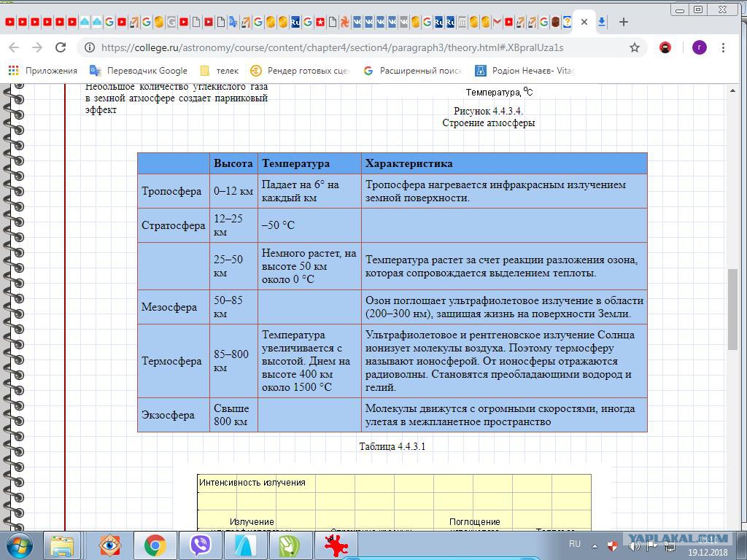The image size is (747, 560).
Task: Open the Windows Start menu
Action: pyautogui.click(x=19, y=545)
